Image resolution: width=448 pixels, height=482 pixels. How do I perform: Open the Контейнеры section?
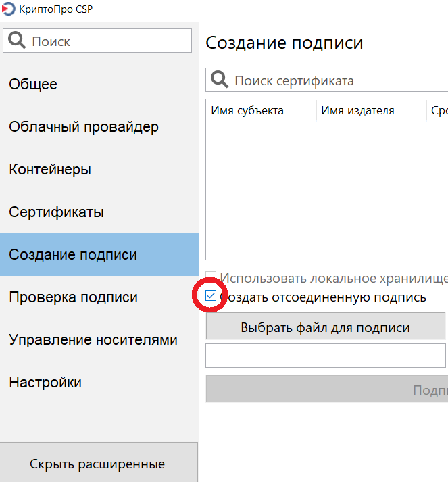point(50,170)
